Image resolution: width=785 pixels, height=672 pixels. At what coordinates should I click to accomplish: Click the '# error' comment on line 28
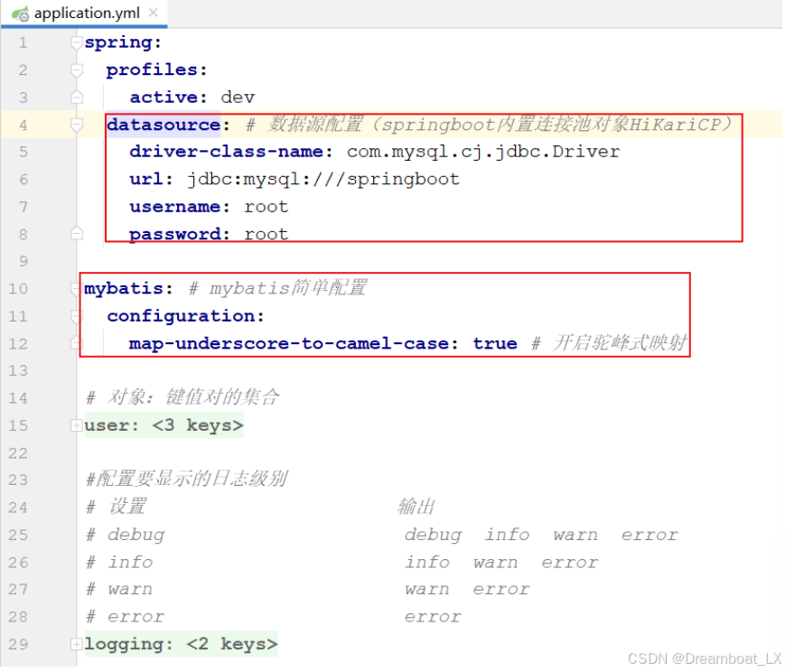coord(126,618)
